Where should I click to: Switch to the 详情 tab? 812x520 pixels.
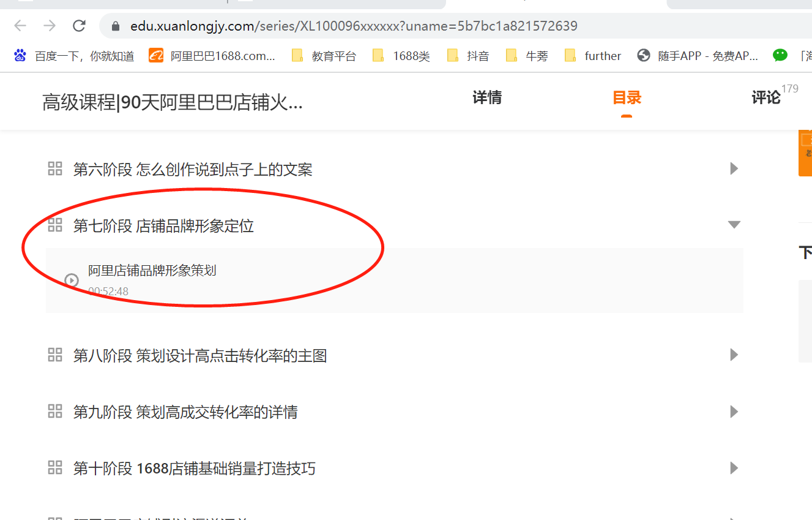point(487,98)
